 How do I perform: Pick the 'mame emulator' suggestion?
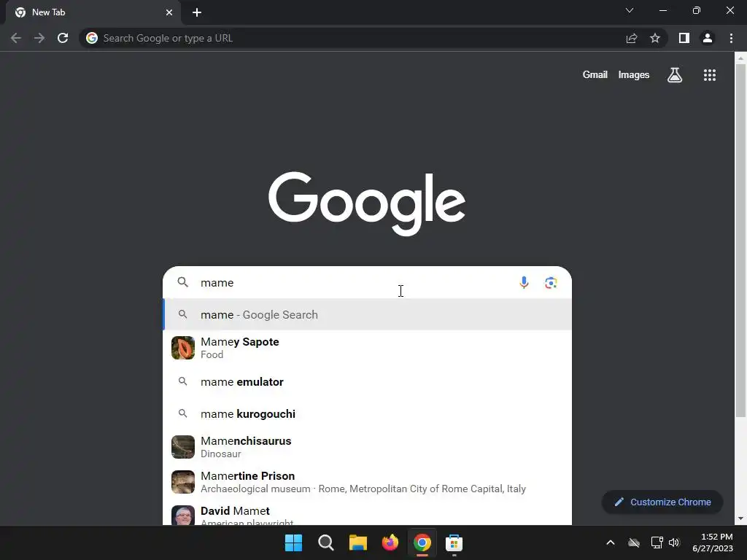(368, 382)
